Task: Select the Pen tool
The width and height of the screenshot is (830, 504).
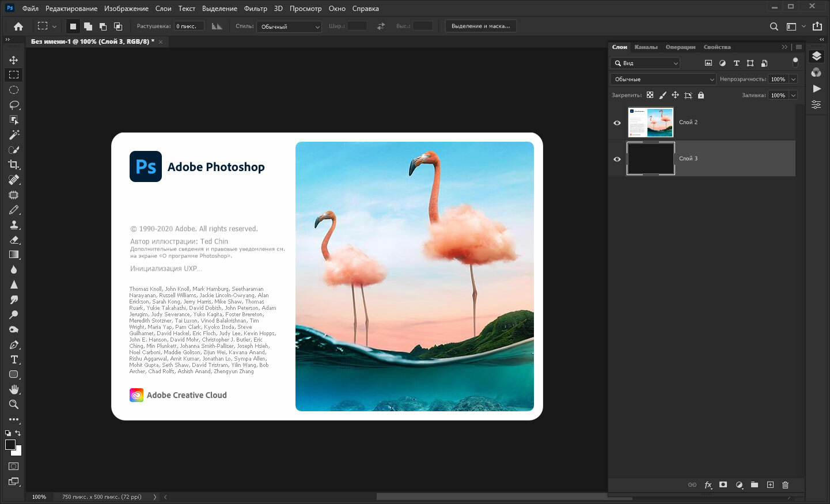Action: coord(14,344)
